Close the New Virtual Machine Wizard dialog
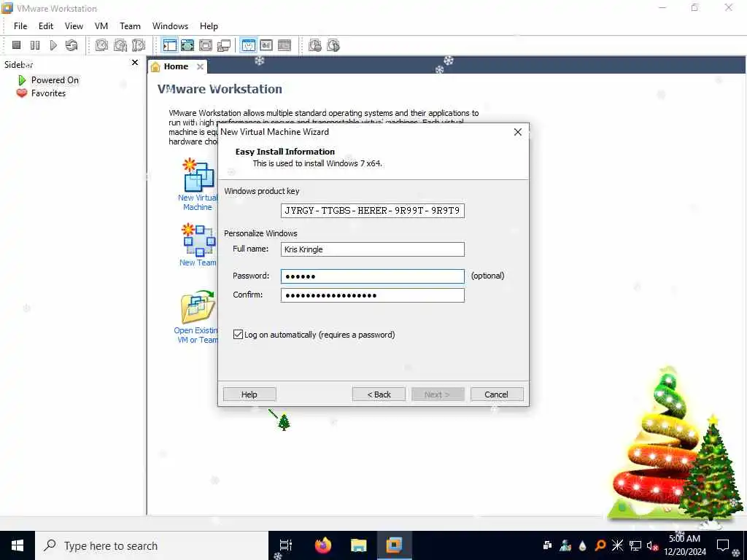Viewport: 747px width, 560px height. click(x=518, y=132)
